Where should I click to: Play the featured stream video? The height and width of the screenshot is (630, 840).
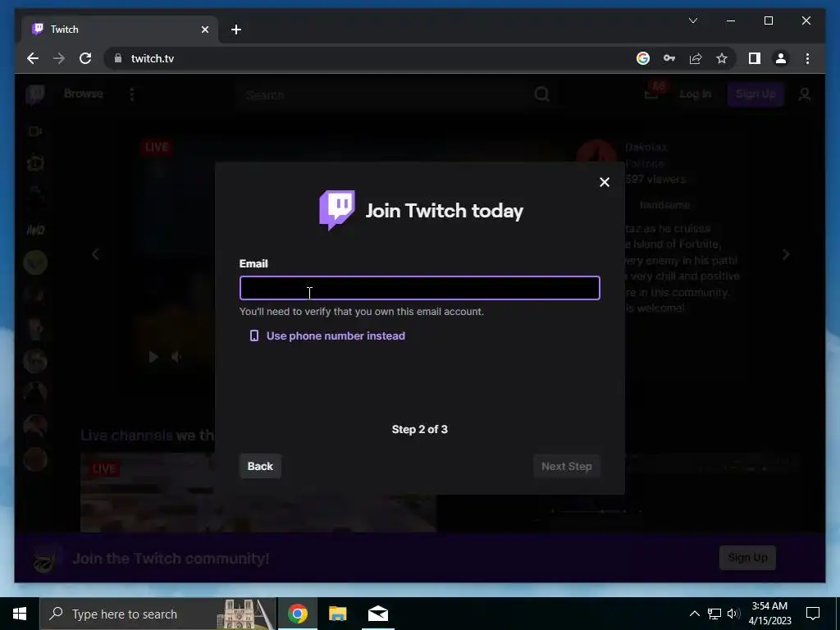click(x=153, y=357)
